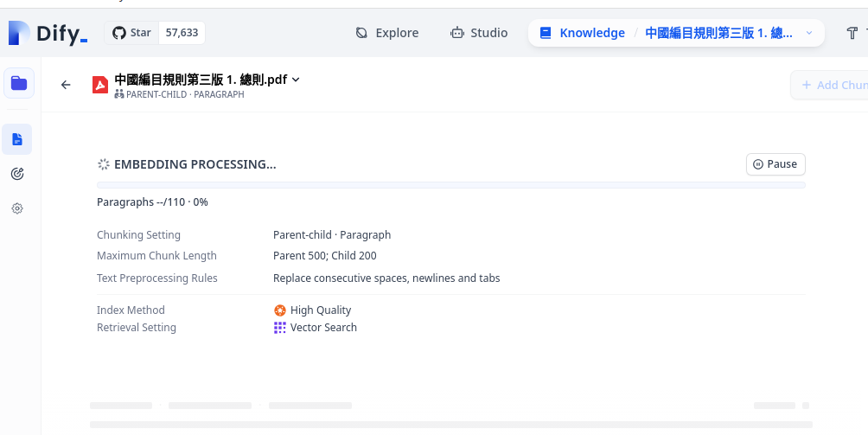Screen dimensions: 868x435
Task: Go back using the left arrow
Action: tap(66, 85)
